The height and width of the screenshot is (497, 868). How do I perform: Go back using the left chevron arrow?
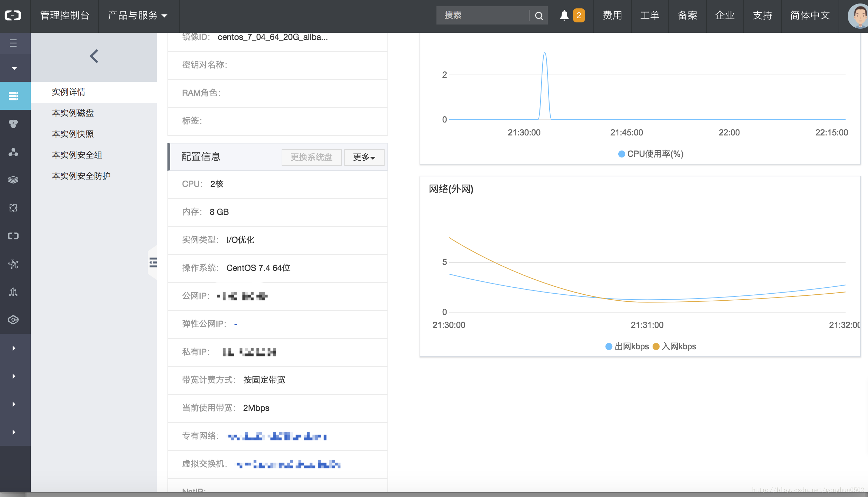(94, 56)
